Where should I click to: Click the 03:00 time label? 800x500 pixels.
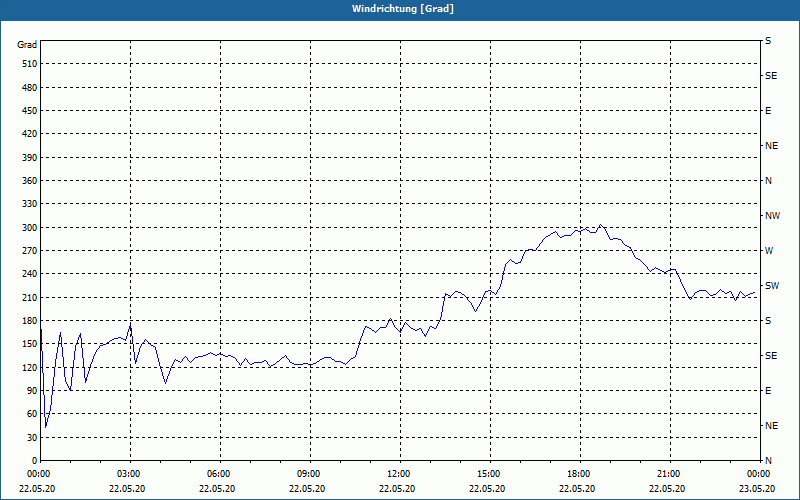point(128,474)
